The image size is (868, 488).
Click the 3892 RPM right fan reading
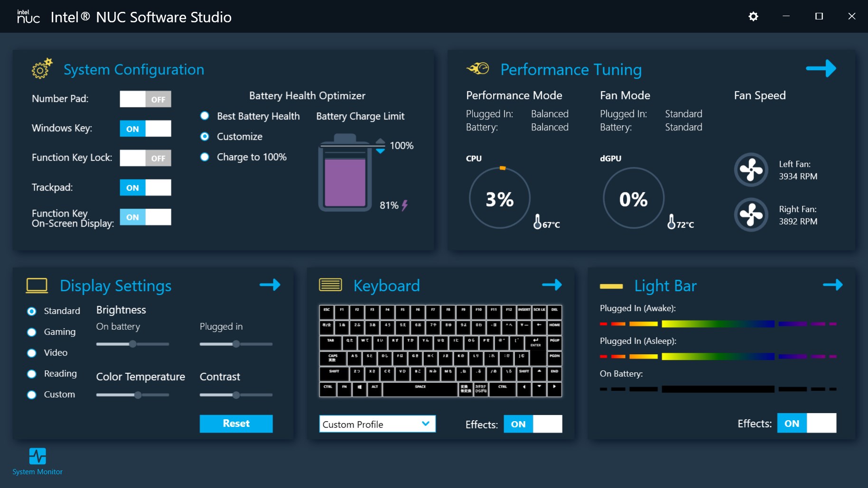(x=798, y=221)
